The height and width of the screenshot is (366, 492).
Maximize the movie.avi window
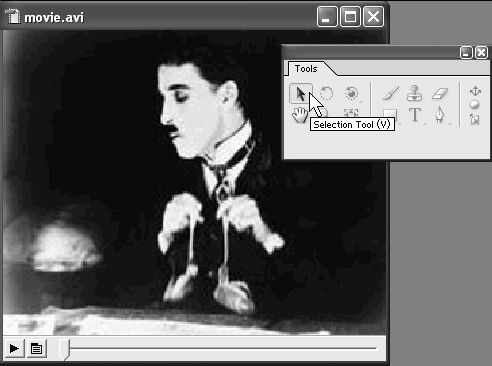point(350,16)
